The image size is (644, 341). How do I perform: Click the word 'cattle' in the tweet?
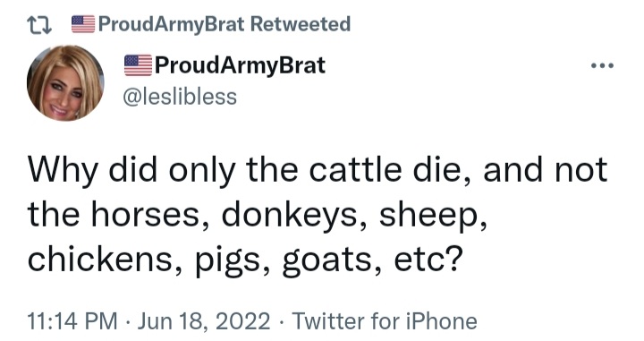click(355, 170)
